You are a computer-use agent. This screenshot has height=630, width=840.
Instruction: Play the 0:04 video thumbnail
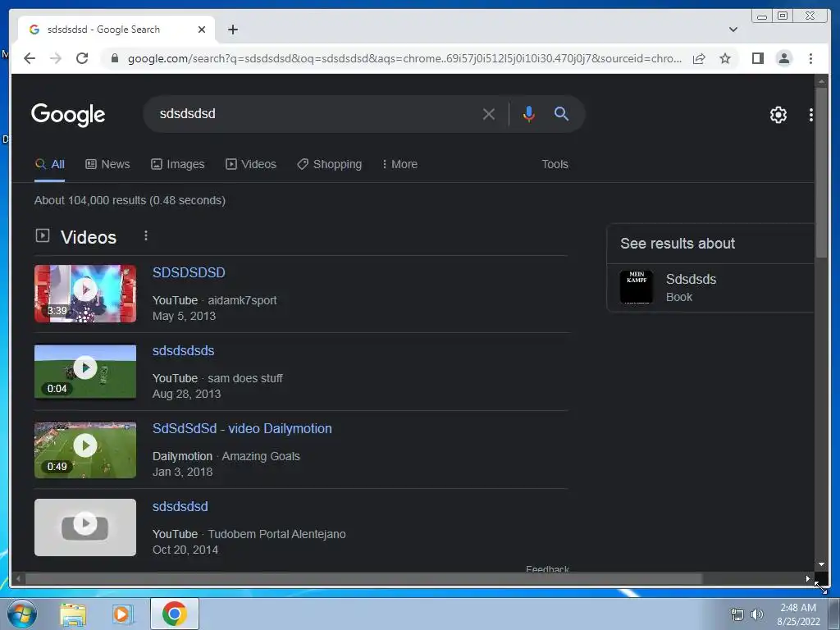point(85,372)
